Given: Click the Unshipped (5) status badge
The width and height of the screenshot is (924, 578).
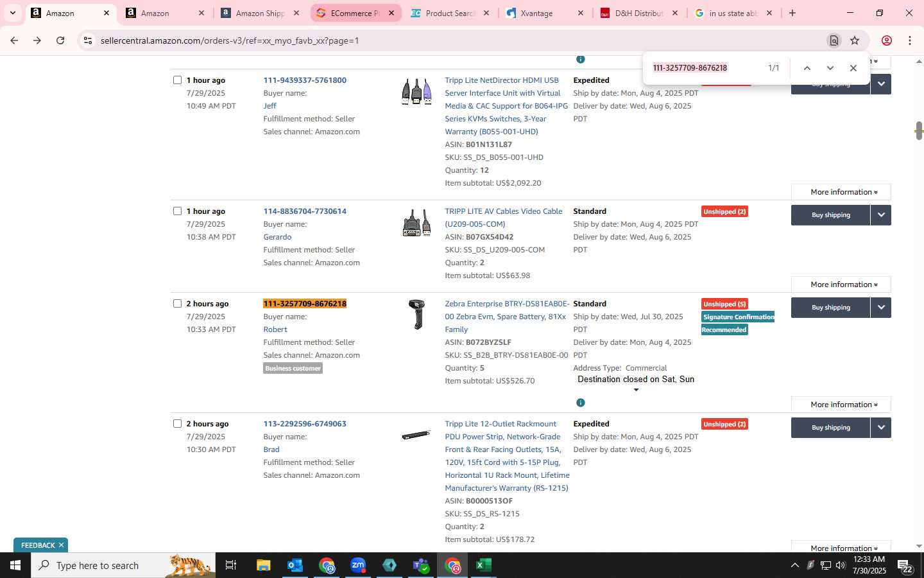Looking at the screenshot, I should point(724,304).
